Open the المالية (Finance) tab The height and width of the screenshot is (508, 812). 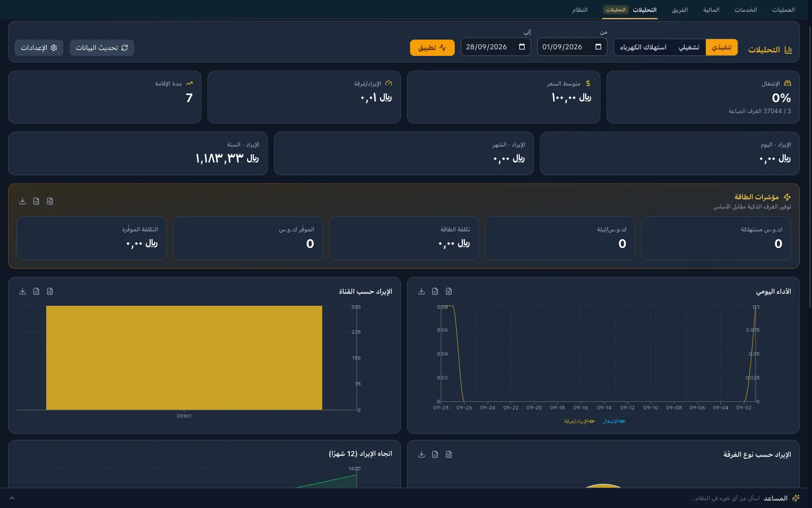point(711,10)
